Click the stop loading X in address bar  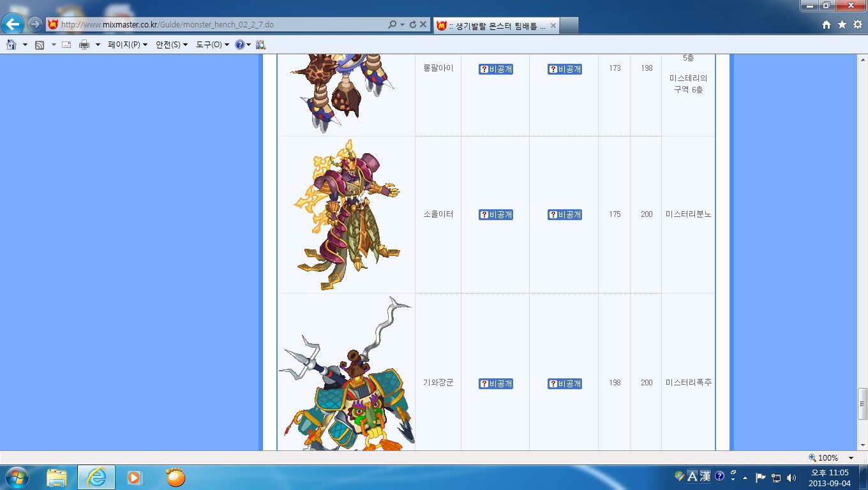pyautogui.click(x=423, y=25)
